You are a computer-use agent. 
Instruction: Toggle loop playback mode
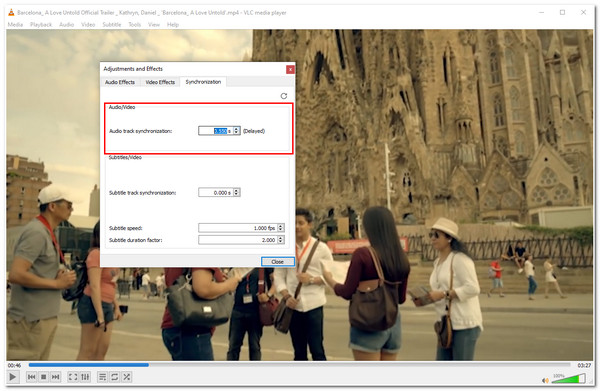[114, 377]
